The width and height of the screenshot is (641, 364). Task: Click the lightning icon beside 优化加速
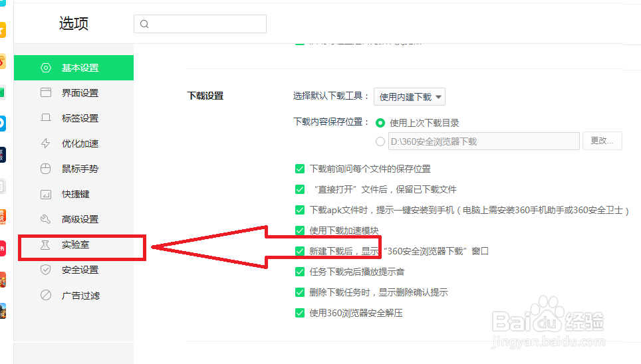(x=46, y=143)
